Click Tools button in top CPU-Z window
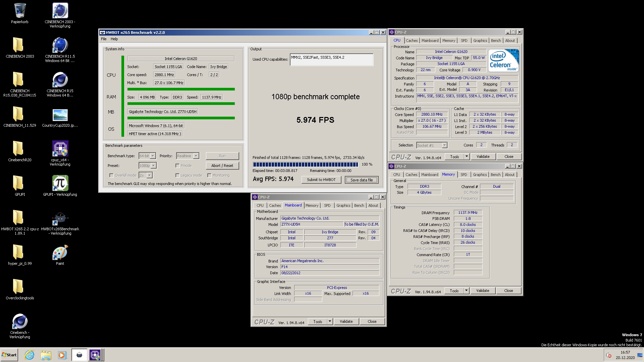Viewport: 644px width, 362px height. [x=454, y=157]
